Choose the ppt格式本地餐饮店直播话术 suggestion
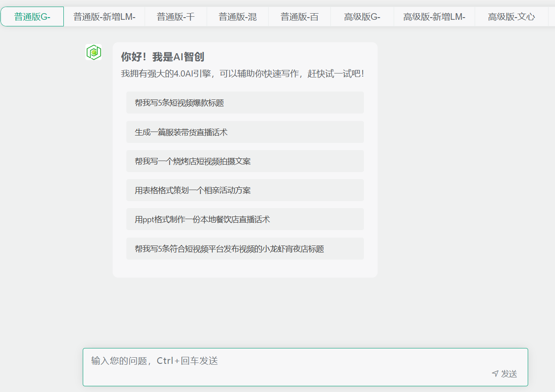The image size is (555, 392). 245,219
